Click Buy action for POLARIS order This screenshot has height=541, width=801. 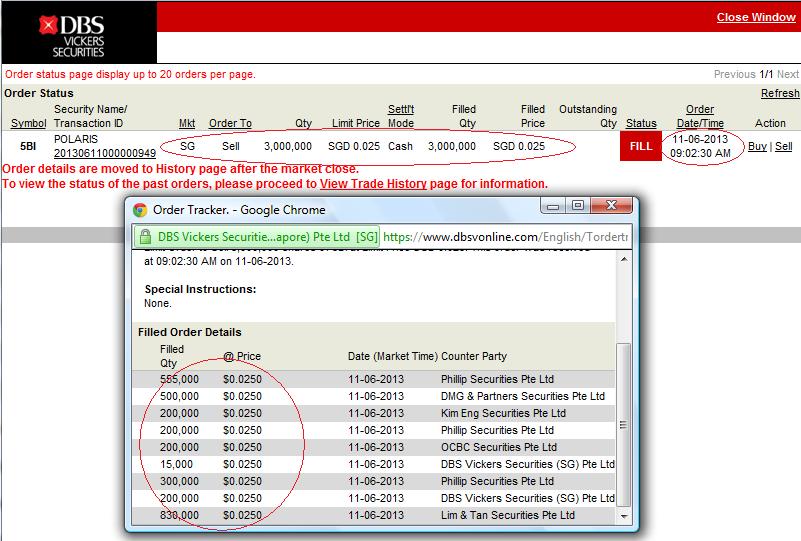coord(757,147)
